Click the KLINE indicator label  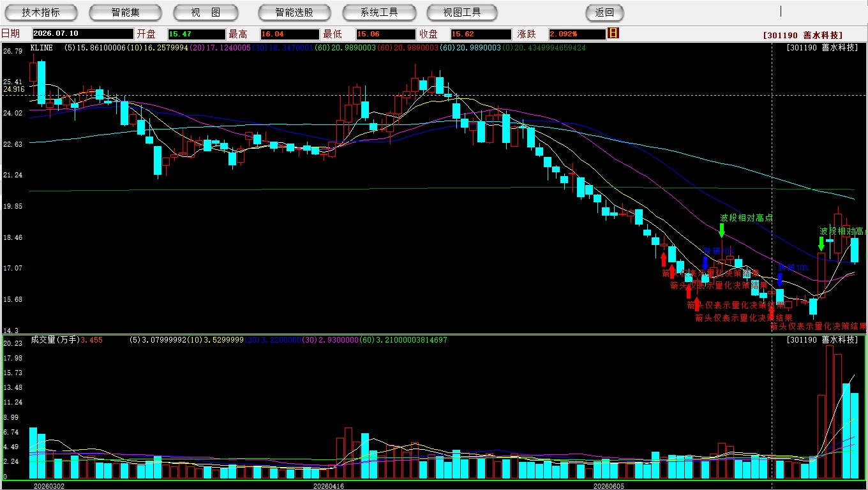41,48
